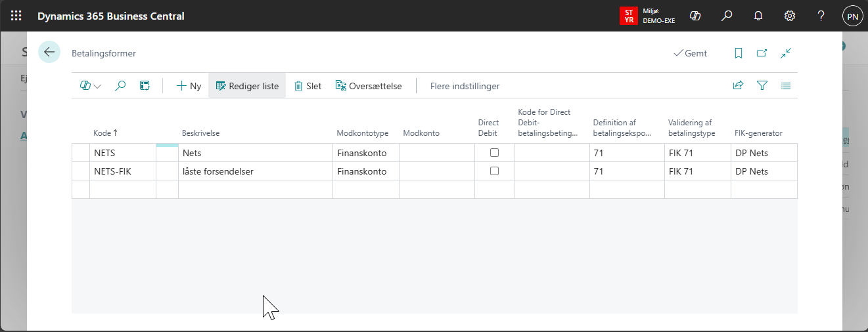Open Copilot icon in top header
This screenshot has height=332, width=868.
695,16
